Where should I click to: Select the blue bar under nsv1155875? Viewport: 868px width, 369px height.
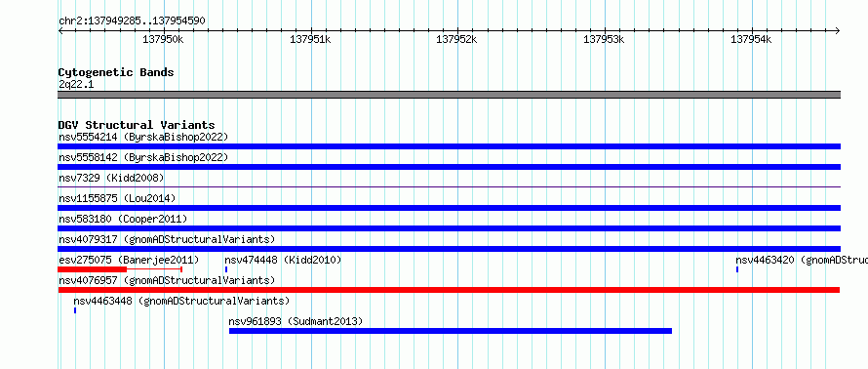449,208
